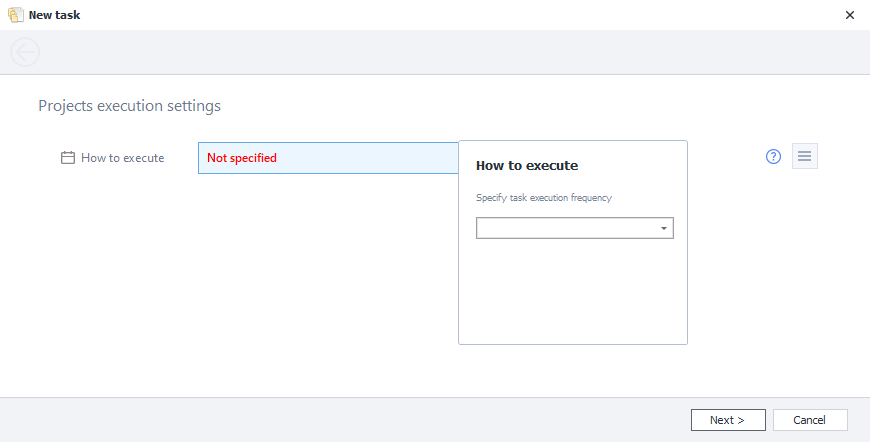Click the calendar icon beside How to execute
Image resolution: width=870 pixels, height=442 pixels.
coord(68,158)
